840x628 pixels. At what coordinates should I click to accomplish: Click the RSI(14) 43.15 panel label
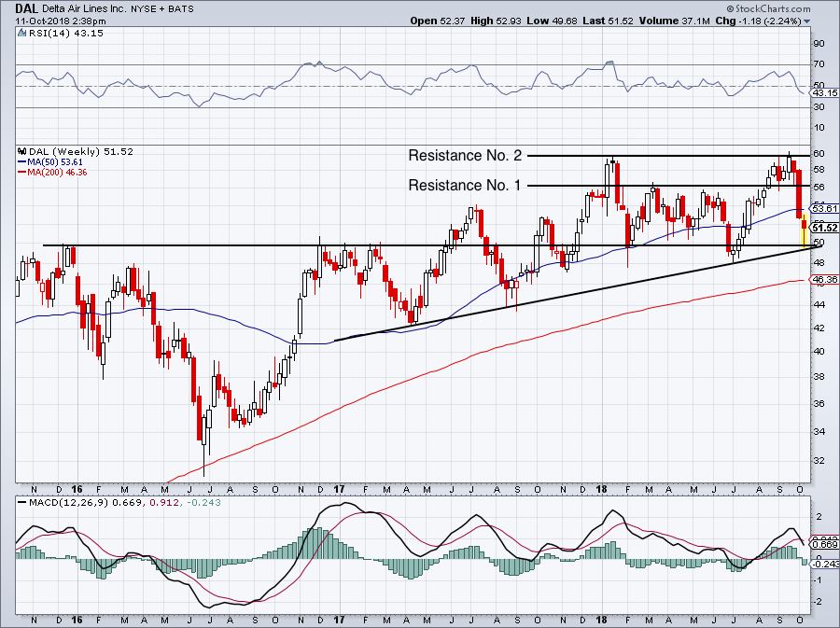coord(65,34)
